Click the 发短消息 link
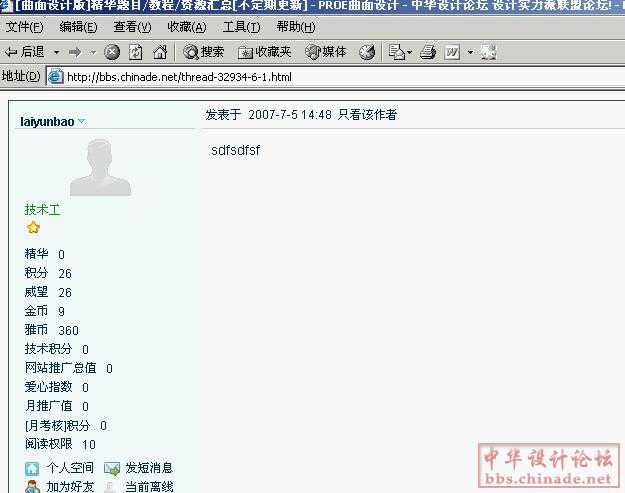This screenshot has width=625, height=493. tap(149, 467)
